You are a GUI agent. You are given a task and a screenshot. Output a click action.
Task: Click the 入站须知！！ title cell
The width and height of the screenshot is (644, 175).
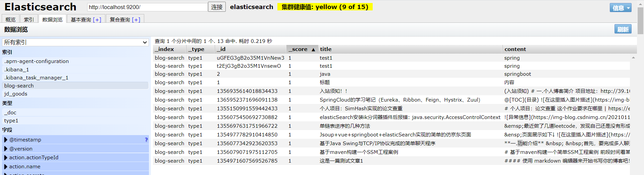(334, 91)
